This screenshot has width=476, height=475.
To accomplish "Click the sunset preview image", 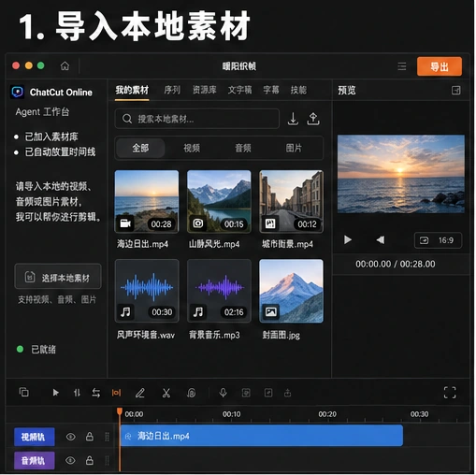I will (x=401, y=174).
